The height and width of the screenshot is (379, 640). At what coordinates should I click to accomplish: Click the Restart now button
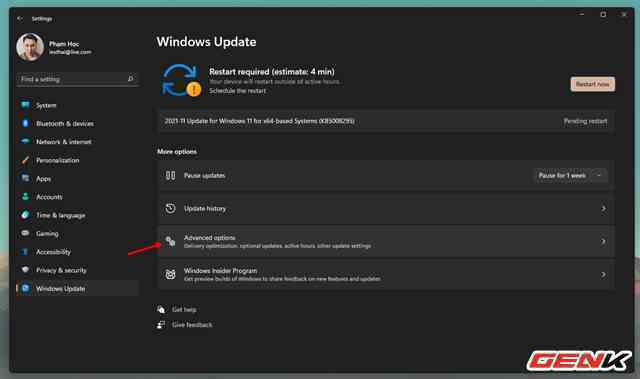point(592,84)
